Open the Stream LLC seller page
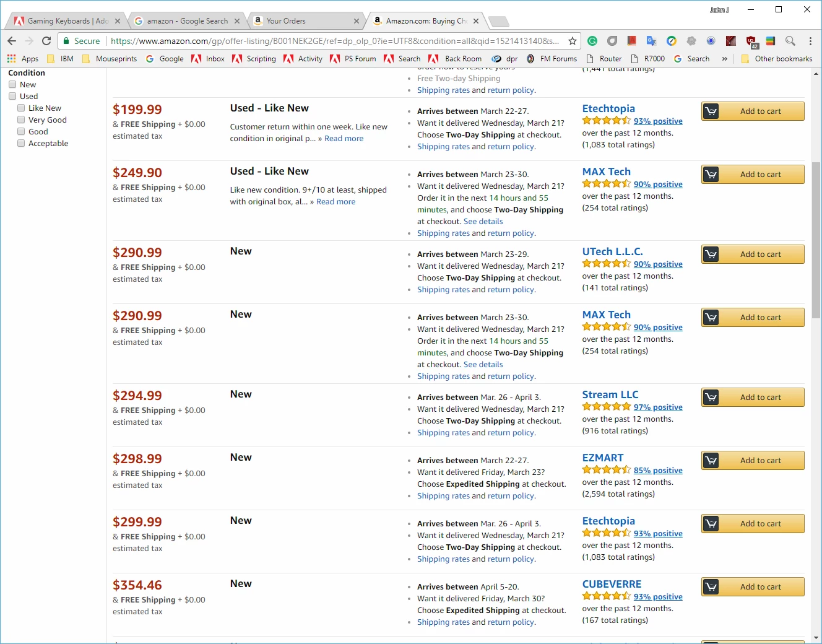822x644 pixels. pyautogui.click(x=610, y=395)
